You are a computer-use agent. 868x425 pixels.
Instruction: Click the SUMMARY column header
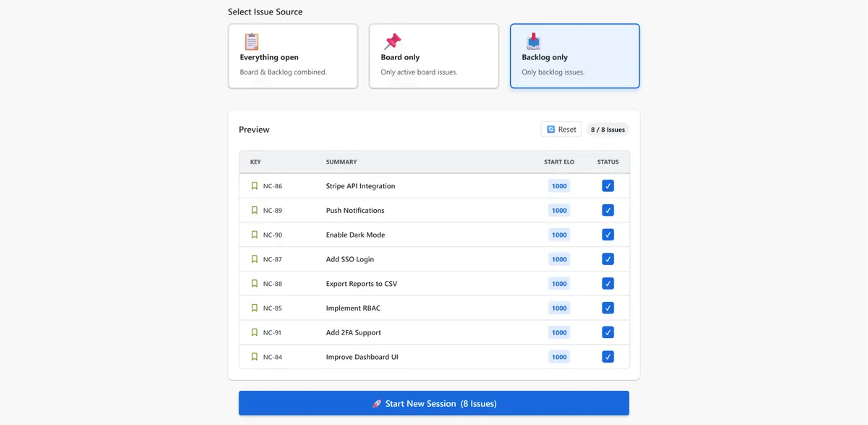point(341,162)
